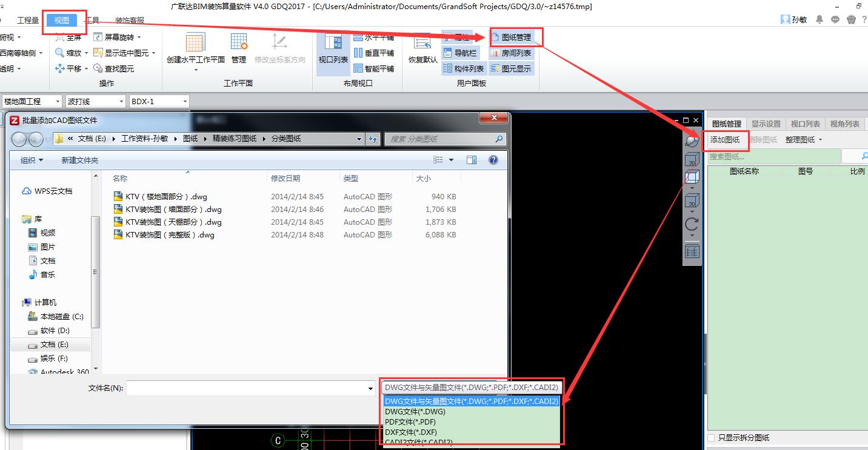Open the 文件名 history dropdown arrow
The image size is (868, 450).
[x=371, y=388]
